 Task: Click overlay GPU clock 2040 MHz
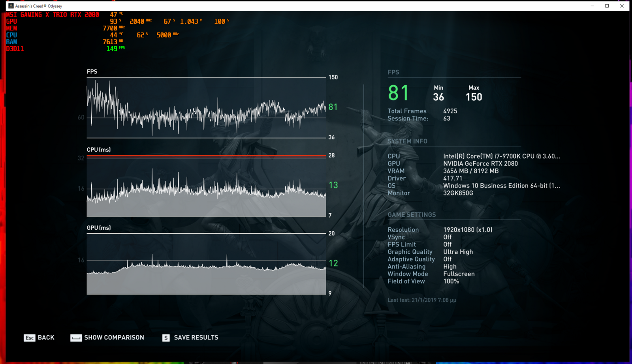[141, 21]
